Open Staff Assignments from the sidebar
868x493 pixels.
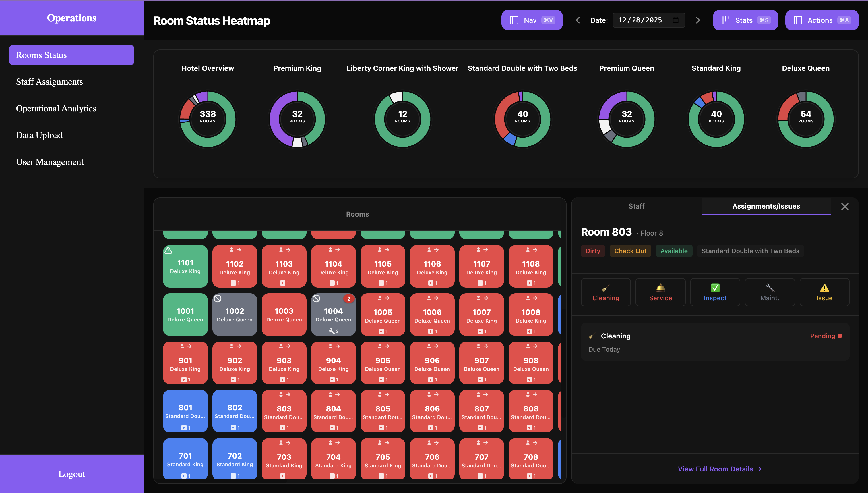click(x=49, y=82)
